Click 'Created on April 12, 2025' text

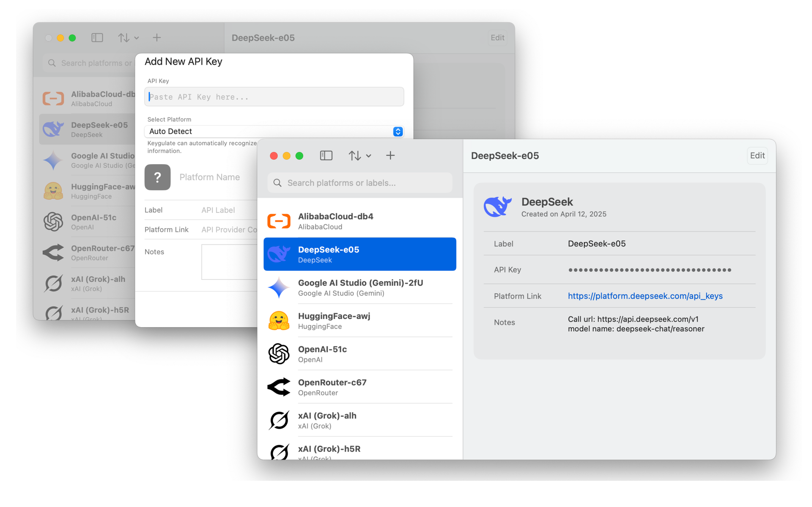pos(563,214)
